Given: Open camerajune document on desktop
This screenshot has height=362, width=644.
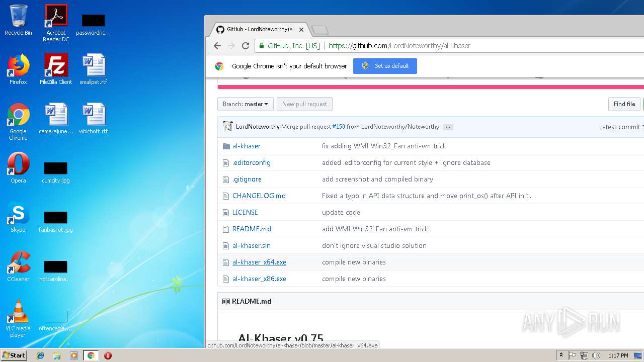Looking at the screenshot, I should tap(56, 119).
